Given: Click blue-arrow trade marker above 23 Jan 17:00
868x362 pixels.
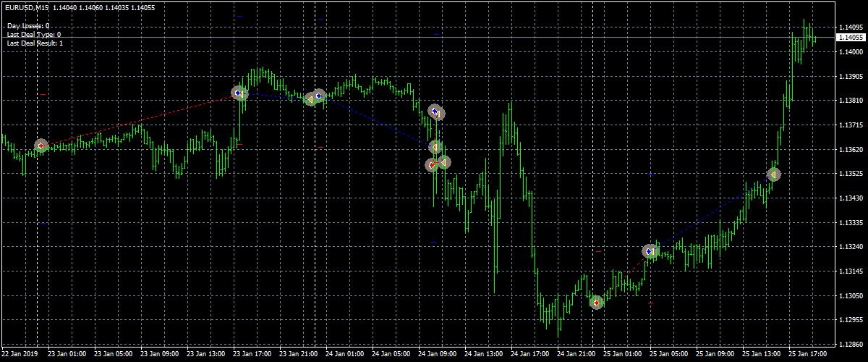Looking at the screenshot, I should coord(238,93).
